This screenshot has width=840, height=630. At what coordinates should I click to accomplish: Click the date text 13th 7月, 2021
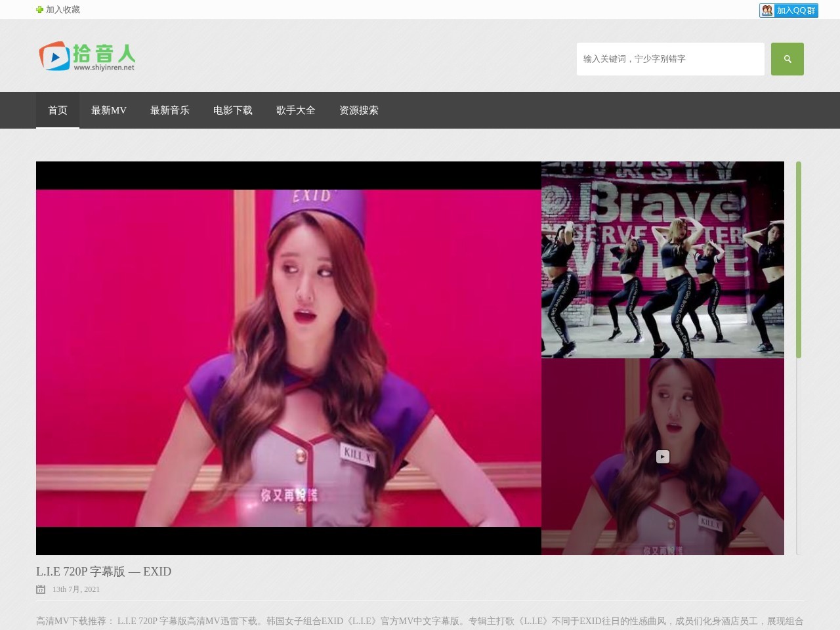tap(76, 589)
